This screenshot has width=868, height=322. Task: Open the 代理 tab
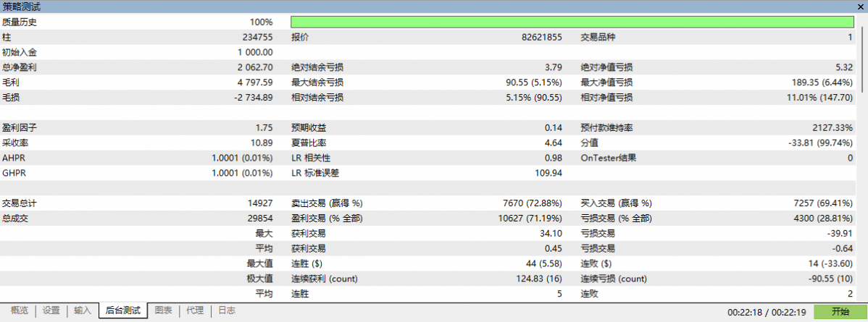(x=195, y=311)
